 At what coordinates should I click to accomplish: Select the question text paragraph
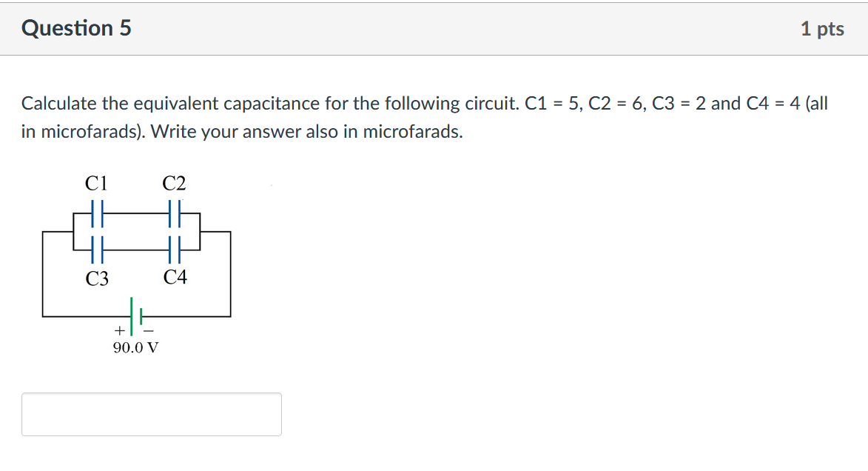(296, 117)
